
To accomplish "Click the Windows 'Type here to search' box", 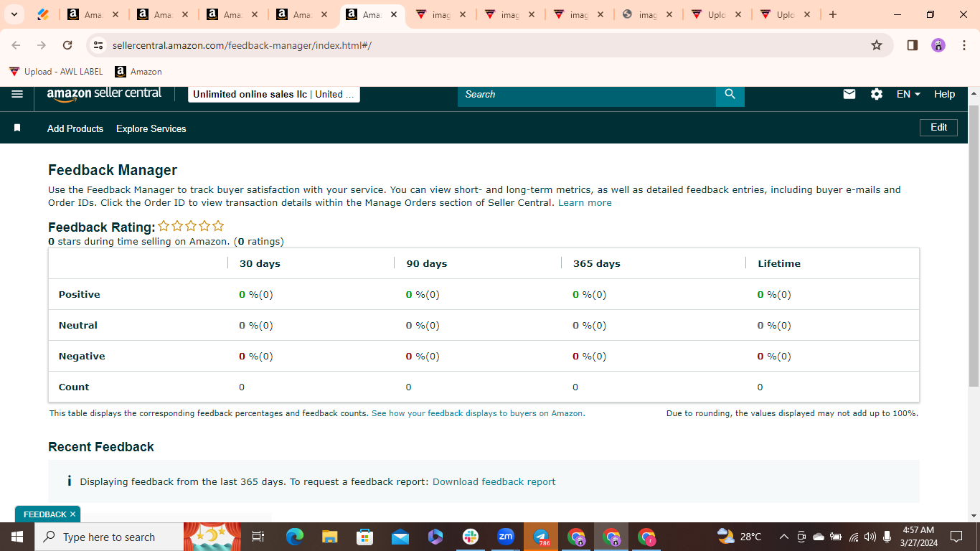I will point(109,537).
